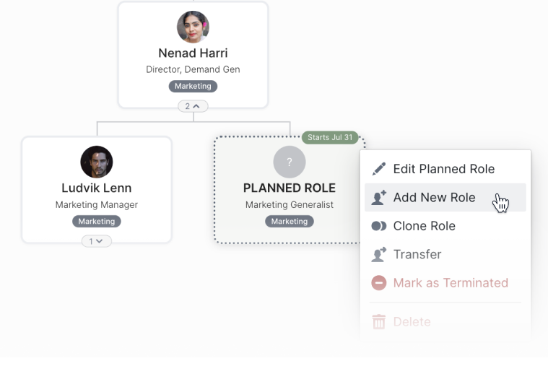548x392 pixels.
Task: Click the pencil icon beside Edit Planned Role
Action: click(x=379, y=169)
